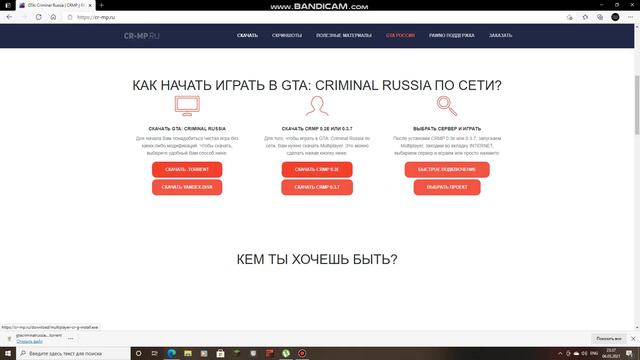Open a new browser tab
The image size is (640, 360).
[x=101, y=5]
